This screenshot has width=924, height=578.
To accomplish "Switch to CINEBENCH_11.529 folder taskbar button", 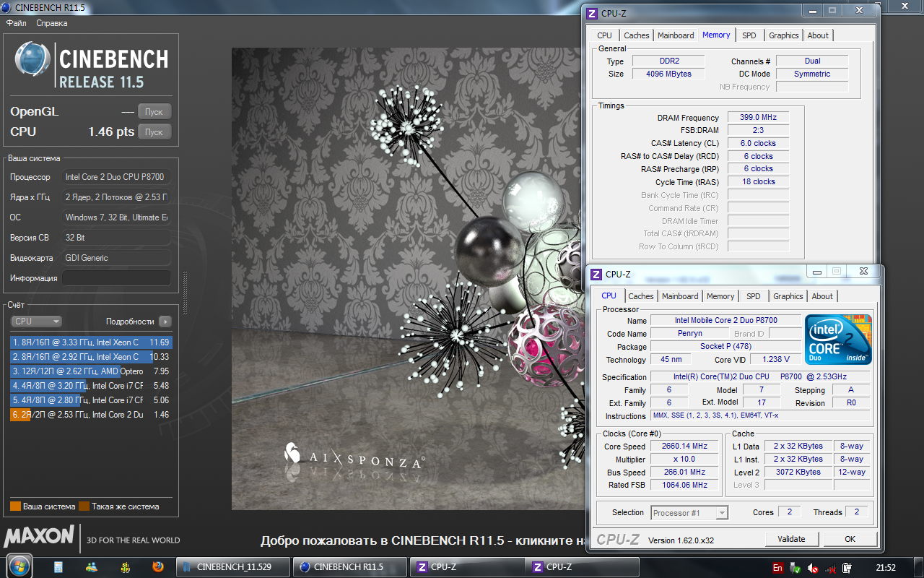I will pyautogui.click(x=233, y=567).
